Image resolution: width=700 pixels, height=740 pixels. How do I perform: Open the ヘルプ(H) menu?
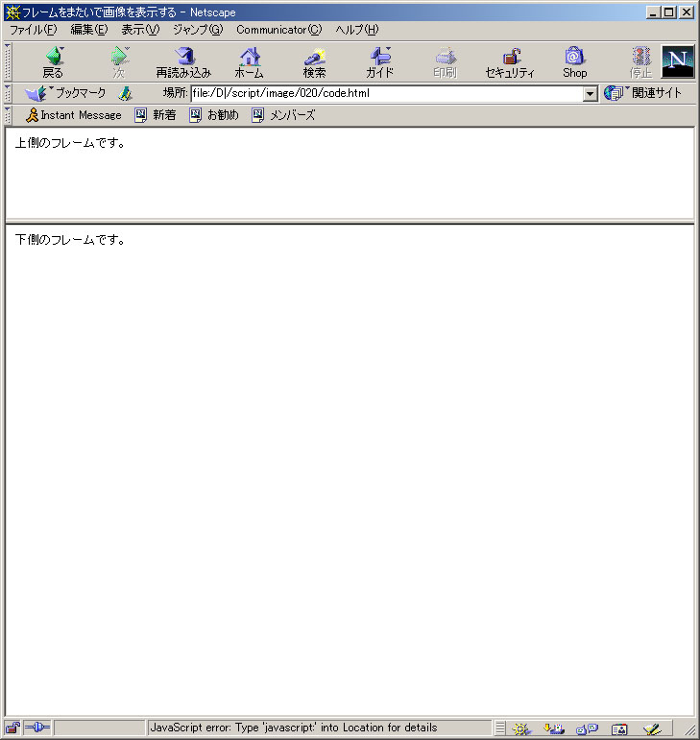[357, 30]
